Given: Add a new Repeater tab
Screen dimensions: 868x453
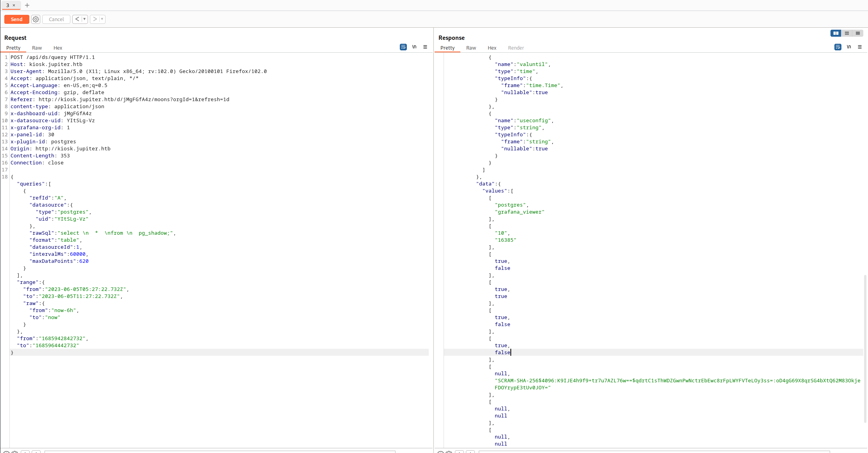Looking at the screenshot, I should [x=27, y=5].
